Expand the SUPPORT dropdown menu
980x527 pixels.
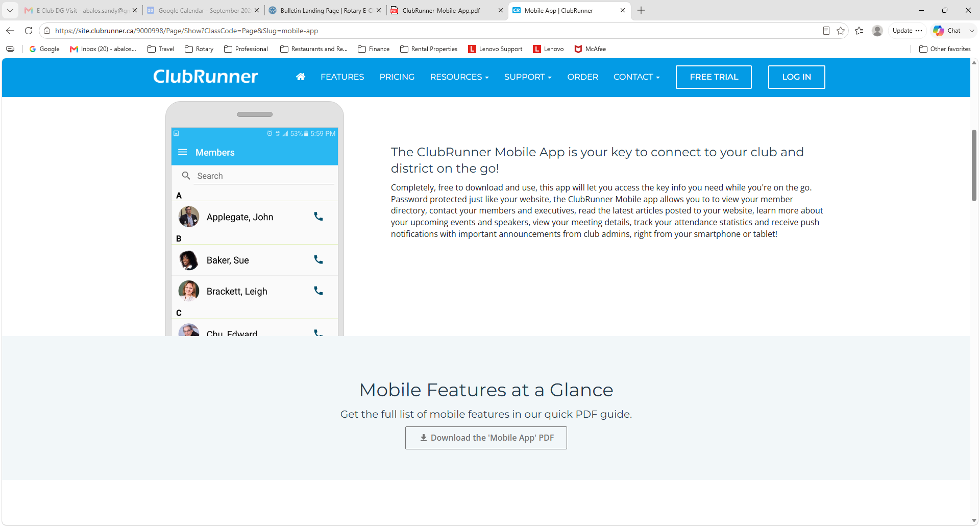(x=528, y=77)
